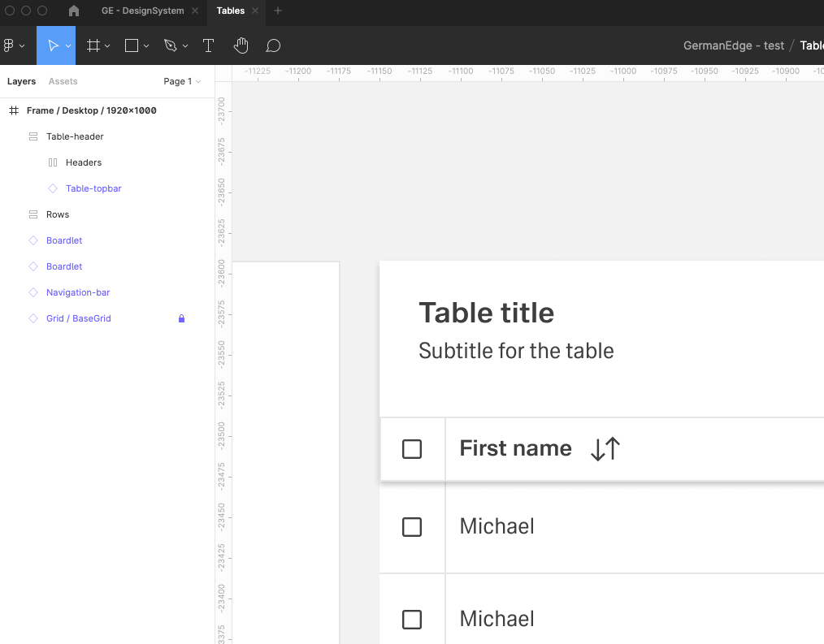
Task: Unlock the Grid / BaseGrid layer
Action: click(181, 318)
